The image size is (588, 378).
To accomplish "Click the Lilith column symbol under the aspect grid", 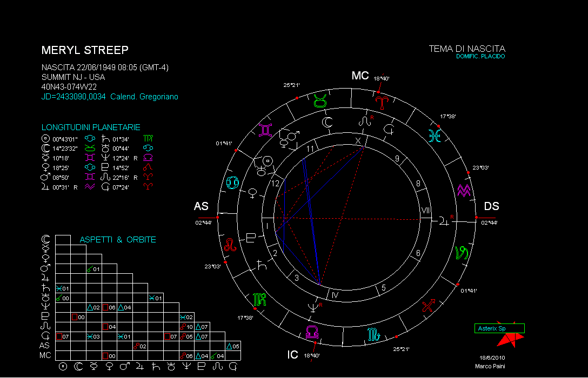I will pos(233,367).
